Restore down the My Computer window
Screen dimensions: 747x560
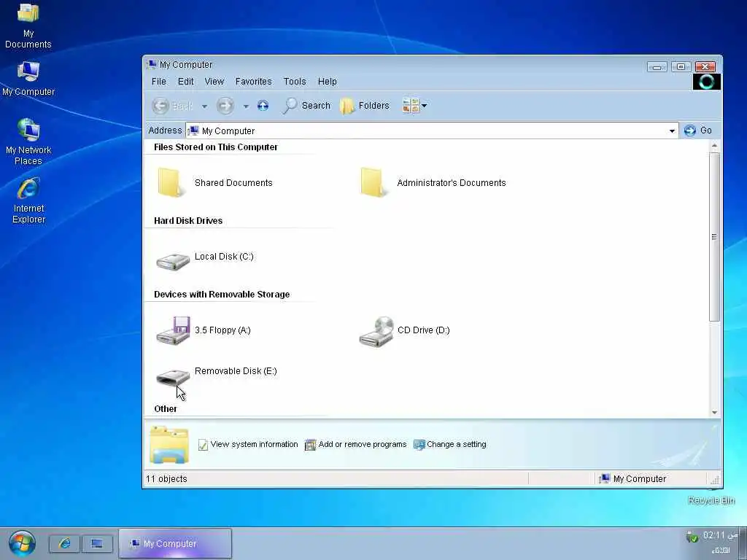[681, 66]
